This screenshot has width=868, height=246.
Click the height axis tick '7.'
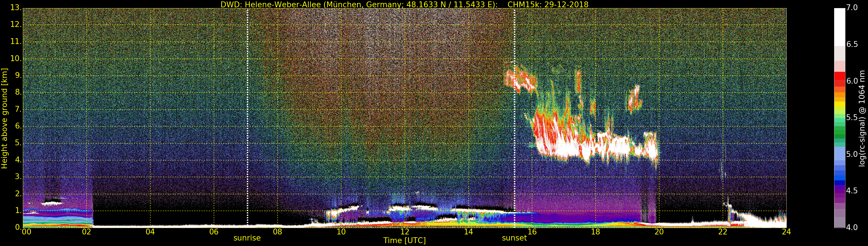click(18, 109)
